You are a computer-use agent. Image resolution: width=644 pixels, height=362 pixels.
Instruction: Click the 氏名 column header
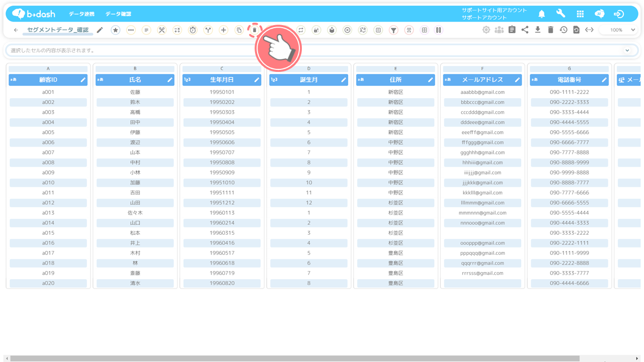[135, 79]
